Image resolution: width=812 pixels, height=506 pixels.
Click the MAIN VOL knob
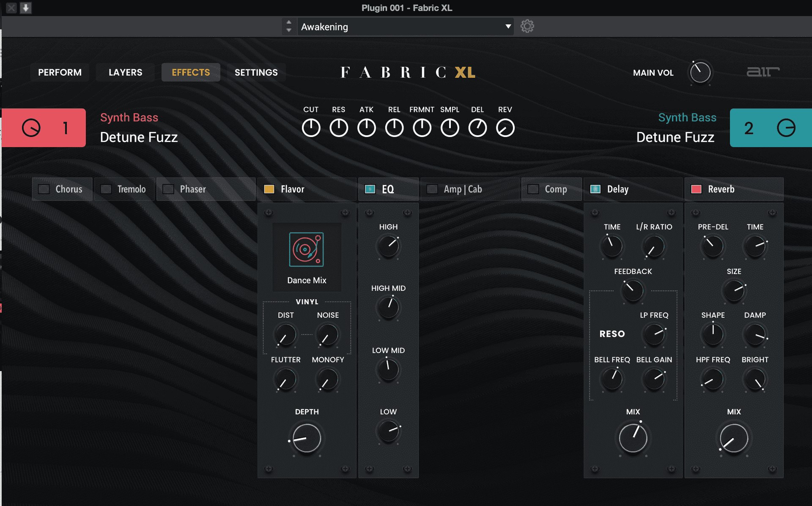point(700,72)
